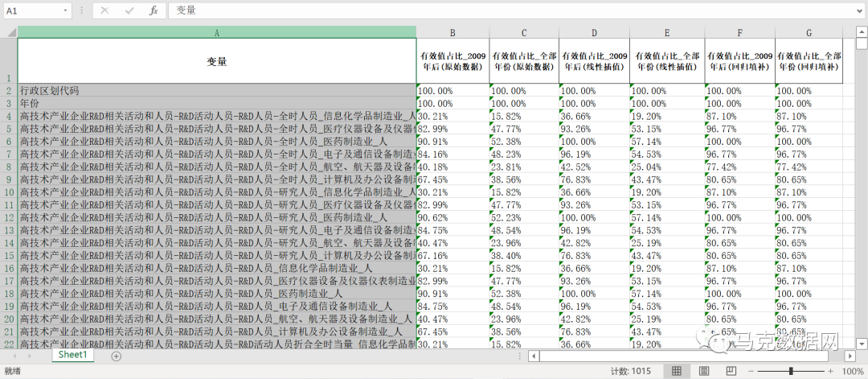Select column B header
The image size is (868, 379).
[452, 32]
